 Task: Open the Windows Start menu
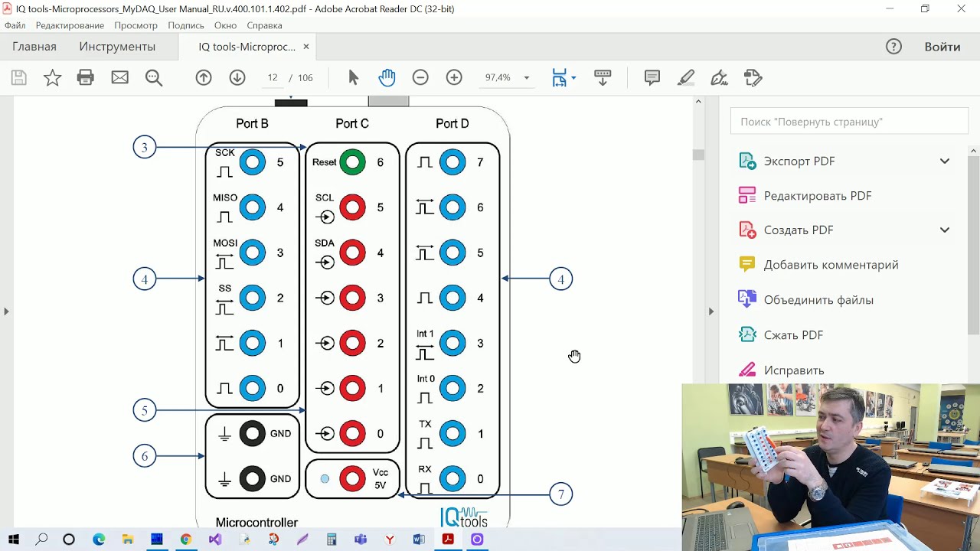click(13, 540)
